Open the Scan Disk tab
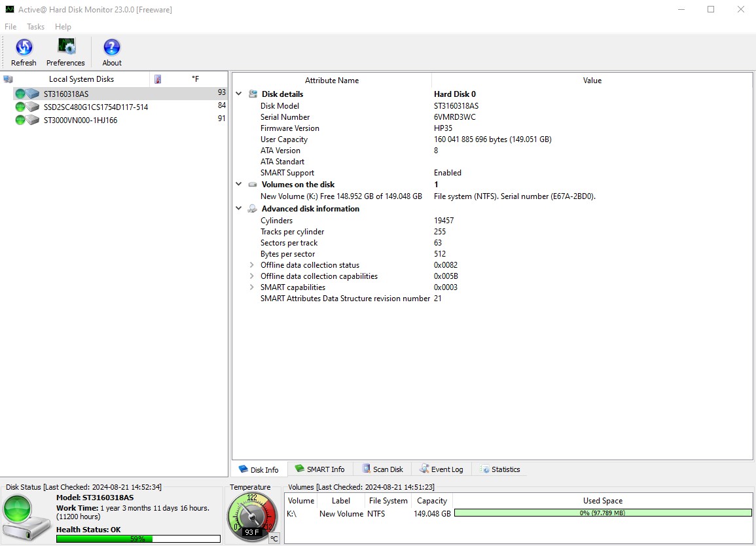Screen dimensions: 756x546 [382, 469]
